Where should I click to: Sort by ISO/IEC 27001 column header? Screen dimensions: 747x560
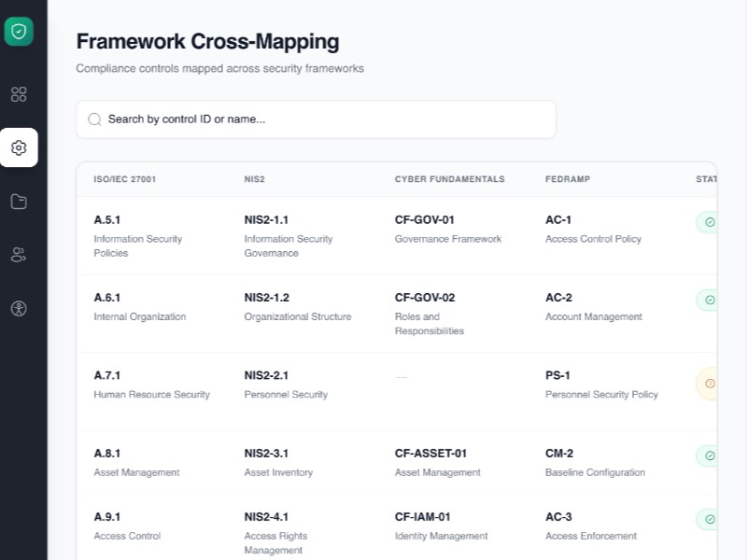coord(125,179)
